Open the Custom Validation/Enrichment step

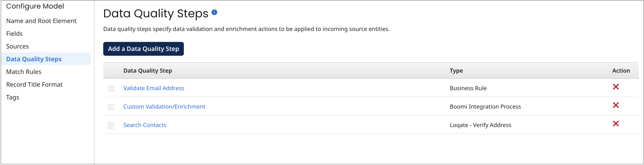[164, 107]
